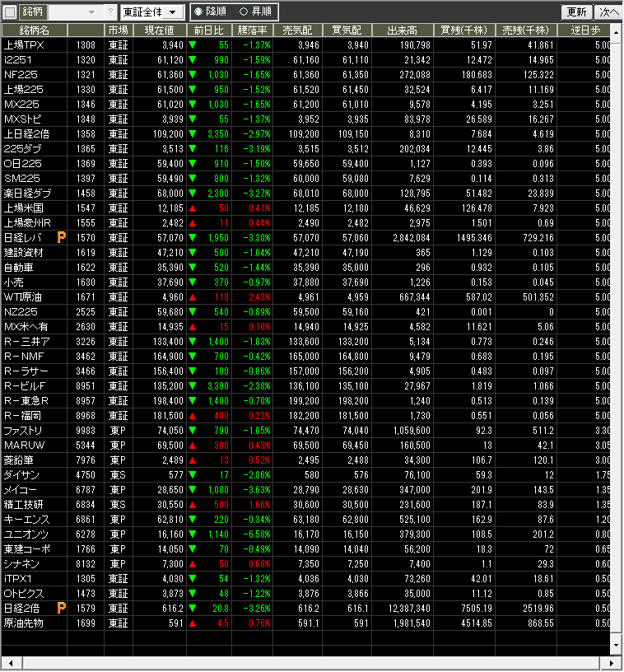
Task: Select the 昇順 ascending radio button
Action: click(244, 12)
